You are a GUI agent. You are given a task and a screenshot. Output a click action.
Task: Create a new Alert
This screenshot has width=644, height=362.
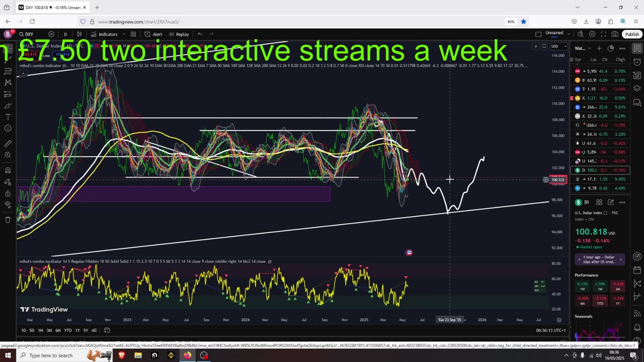point(153,34)
